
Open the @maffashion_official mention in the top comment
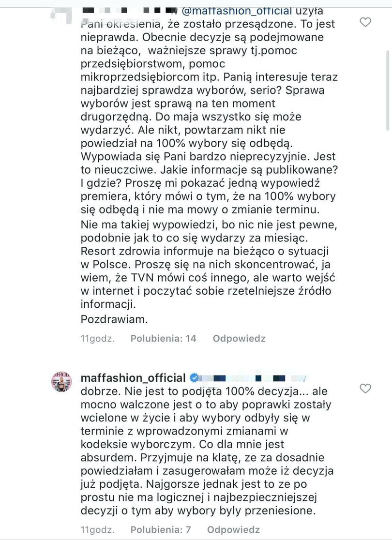237,10
